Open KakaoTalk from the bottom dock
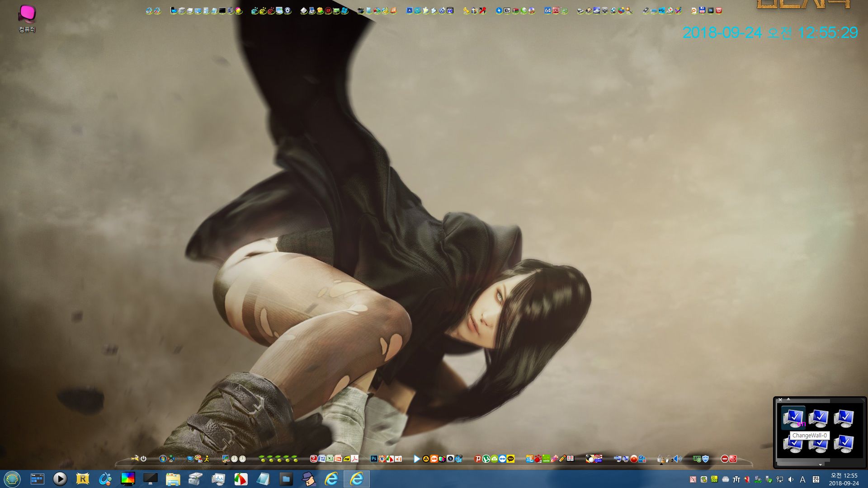 (510, 459)
